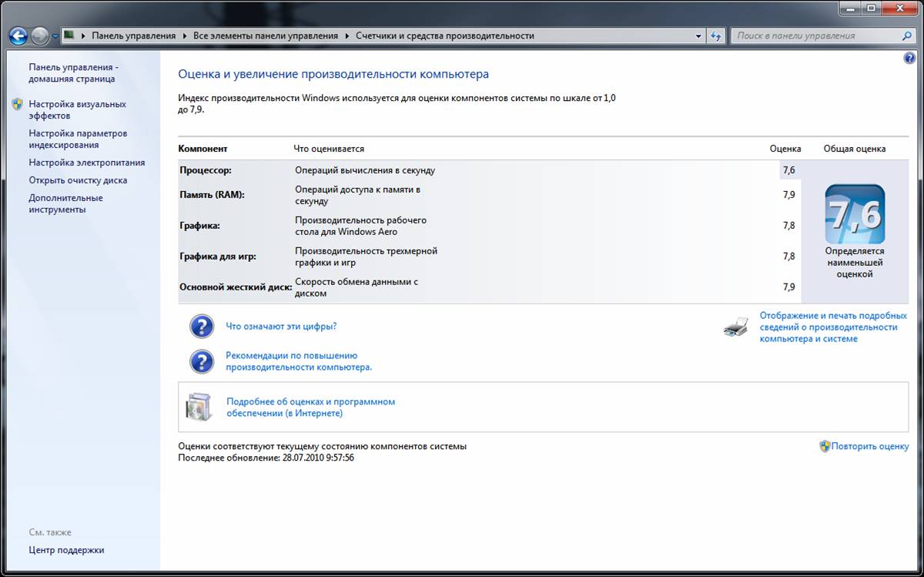The width and height of the screenshot is (924, 577).
Task: Open "Повторить оценку" link
Action: coord(869,446)
